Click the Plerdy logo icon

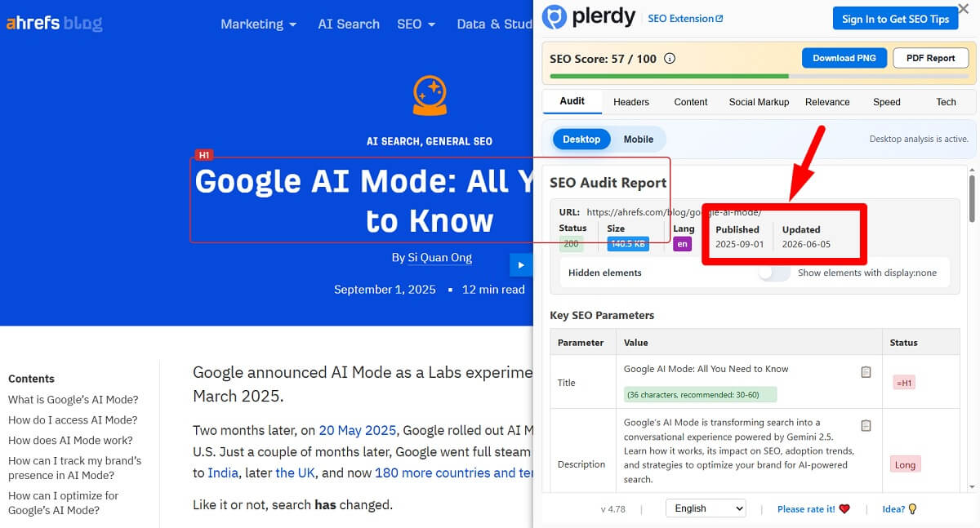point(555,16)
